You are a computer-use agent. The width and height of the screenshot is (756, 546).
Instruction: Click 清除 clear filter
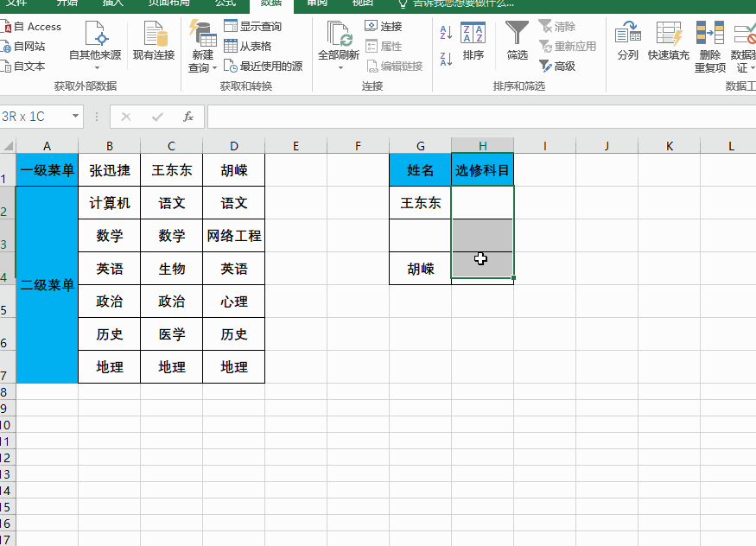(557, 26)
